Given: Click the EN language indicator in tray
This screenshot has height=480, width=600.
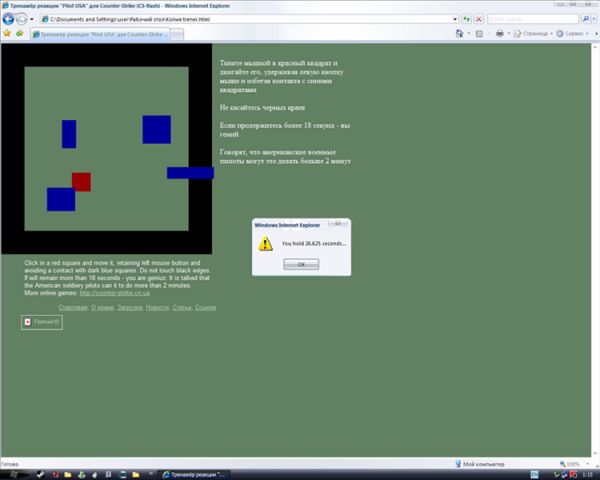Looking at the screenshot, I should (535, 475).
